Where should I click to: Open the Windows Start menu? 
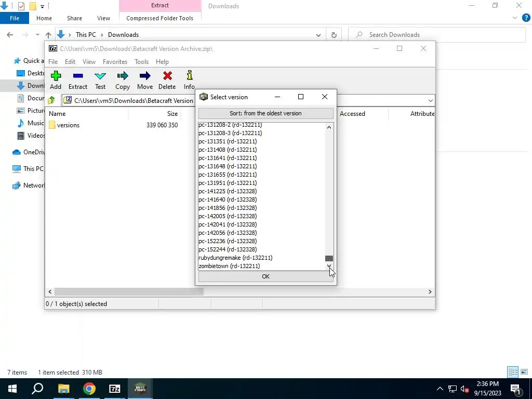coord(12,389)
